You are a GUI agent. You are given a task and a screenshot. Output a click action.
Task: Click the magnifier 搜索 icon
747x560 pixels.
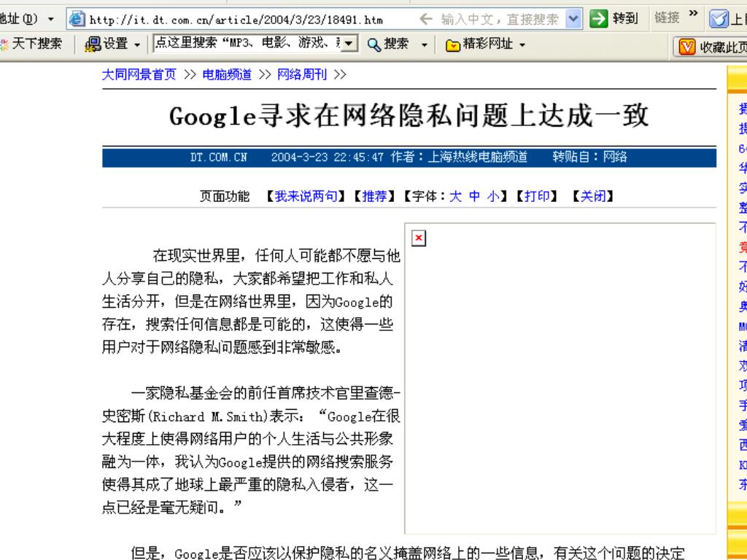tap(374, 44)
